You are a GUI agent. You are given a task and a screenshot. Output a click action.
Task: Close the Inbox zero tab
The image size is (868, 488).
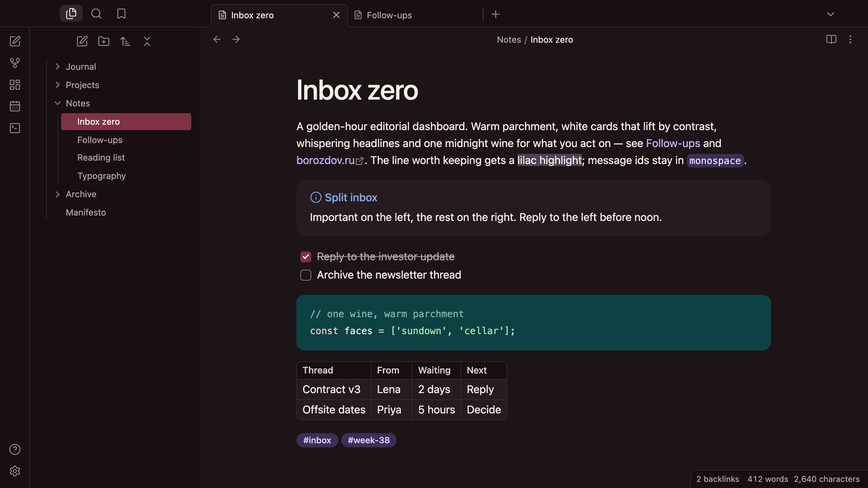[x=336, y=15]
